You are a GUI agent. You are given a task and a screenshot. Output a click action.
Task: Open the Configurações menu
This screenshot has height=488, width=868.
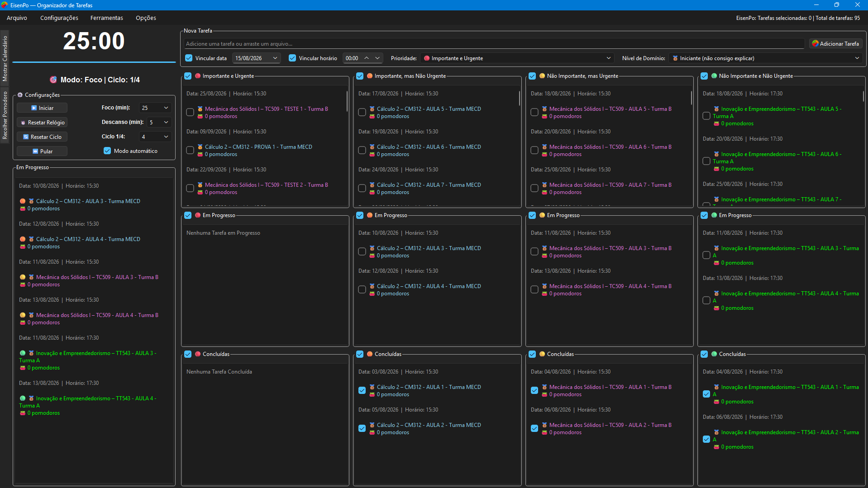click(x=59, y=18)
